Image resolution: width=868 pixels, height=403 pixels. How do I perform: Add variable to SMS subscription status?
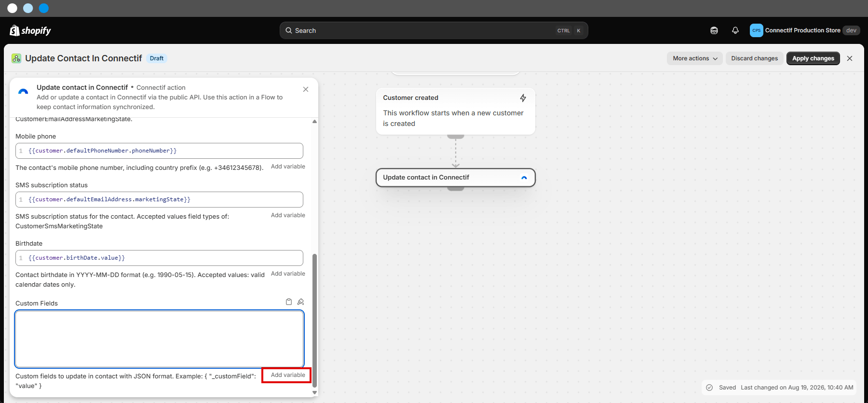[x=288, y=215]
